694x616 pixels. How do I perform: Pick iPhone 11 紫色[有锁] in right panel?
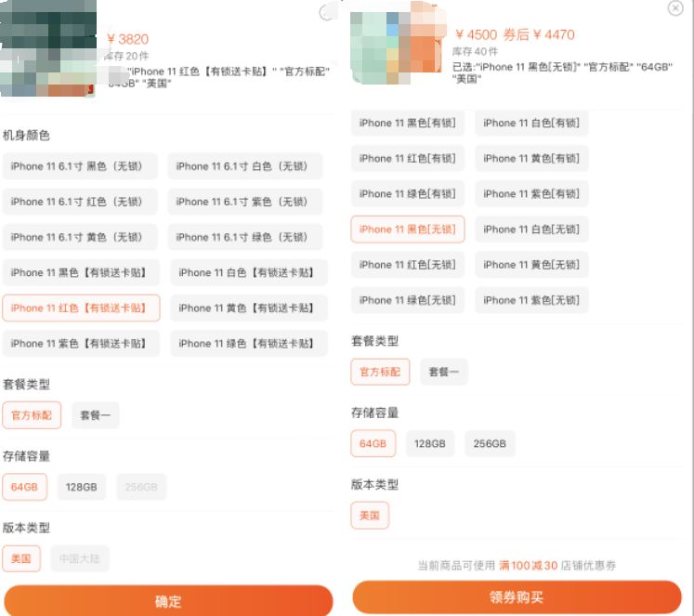pyautogui.click(x=531, y=194)
